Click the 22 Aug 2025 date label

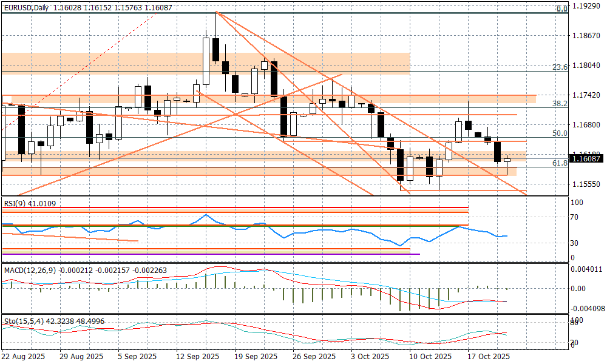click(x=24, y=356)
